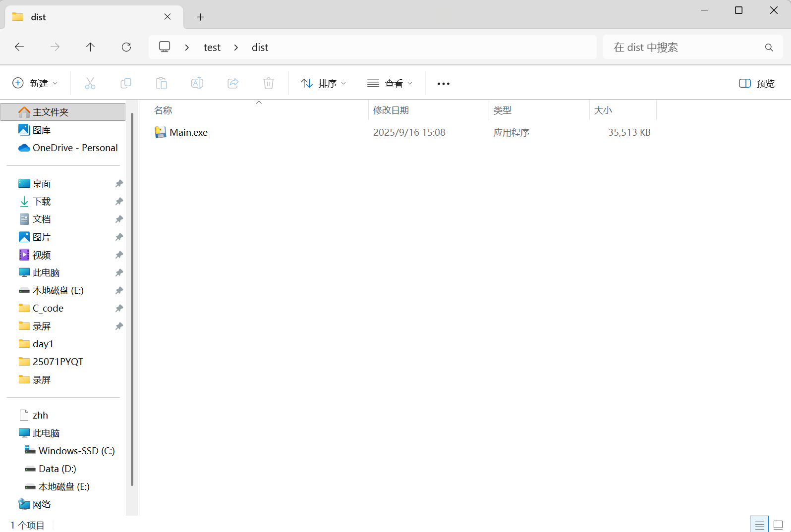This screenshot has height=532, width=791.
Task: Click the Copy icon in the toolbar
Action: tap(126, 83)
